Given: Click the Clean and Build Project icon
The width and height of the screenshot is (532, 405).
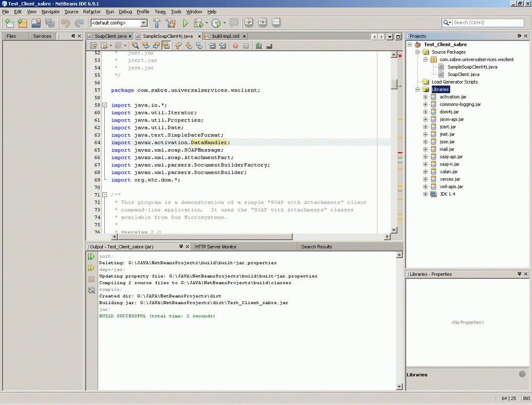Looking at the screenshot, I should click(x=171, y=23).
